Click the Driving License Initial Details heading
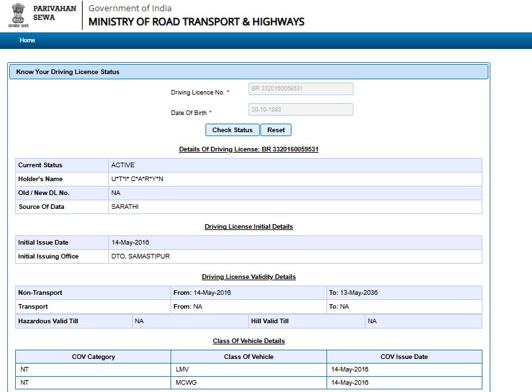532x392 pixels. coord(248,227)
